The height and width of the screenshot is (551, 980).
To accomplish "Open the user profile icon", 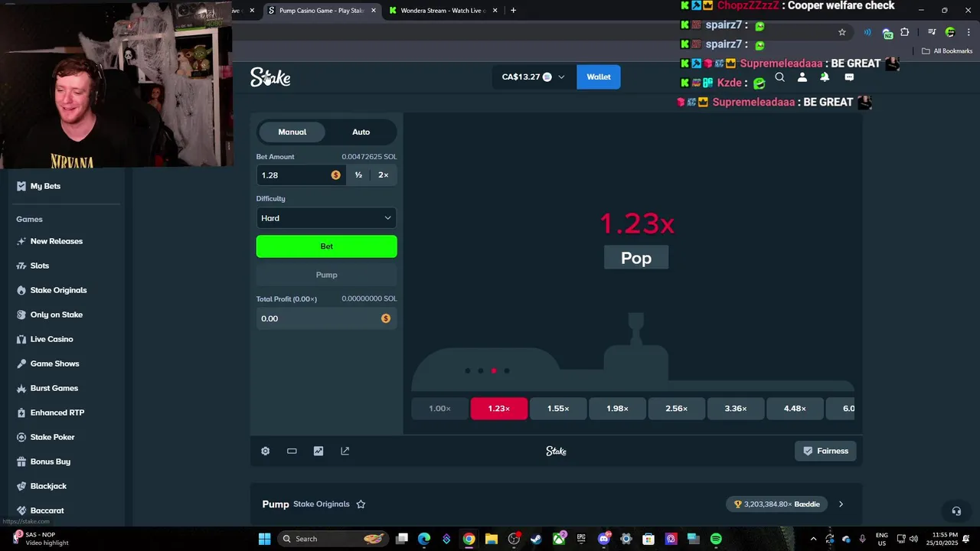I will (802, 77).
